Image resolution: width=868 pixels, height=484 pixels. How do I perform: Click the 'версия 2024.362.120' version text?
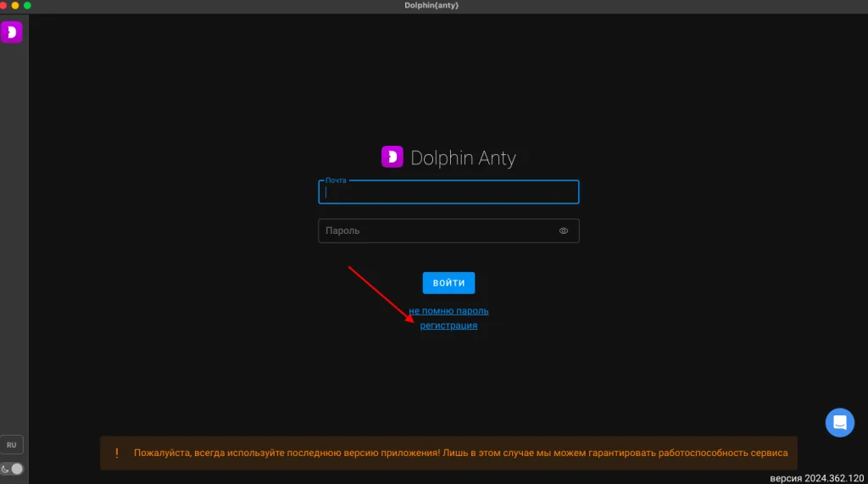tap(816, 478)
